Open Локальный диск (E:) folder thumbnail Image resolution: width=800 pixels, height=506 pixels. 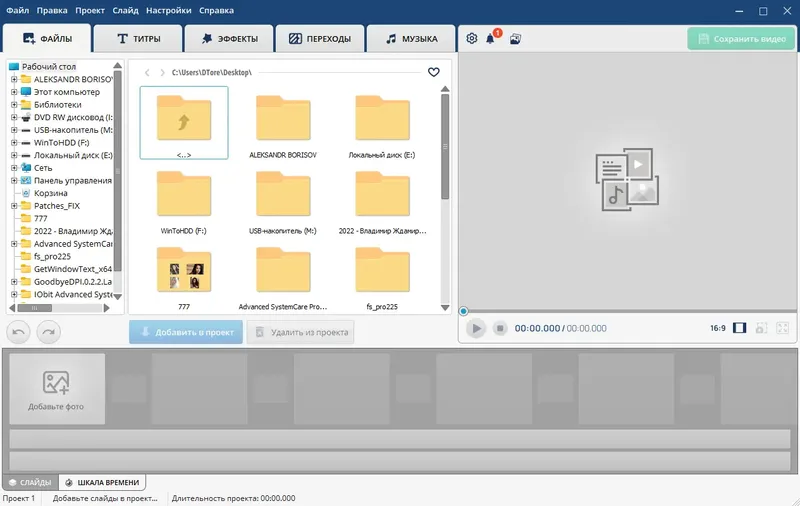382,123
